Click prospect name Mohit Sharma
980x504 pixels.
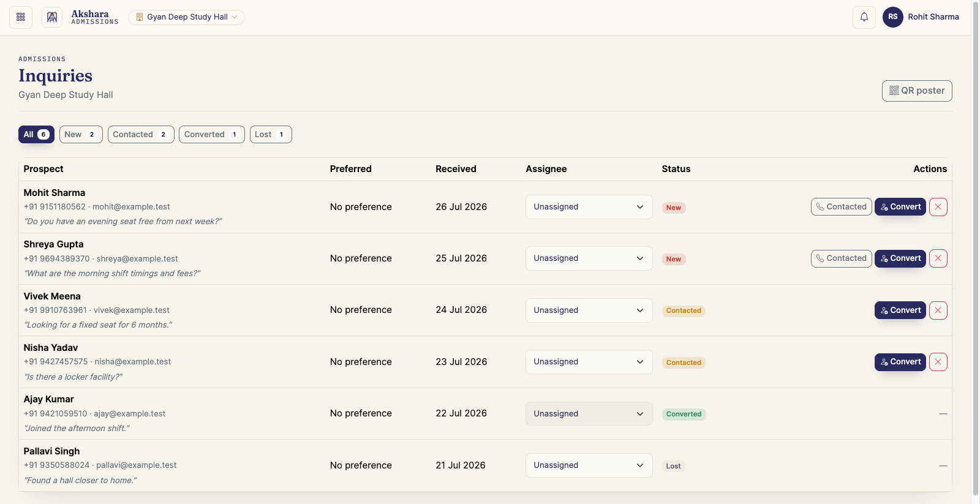(55, 193)
